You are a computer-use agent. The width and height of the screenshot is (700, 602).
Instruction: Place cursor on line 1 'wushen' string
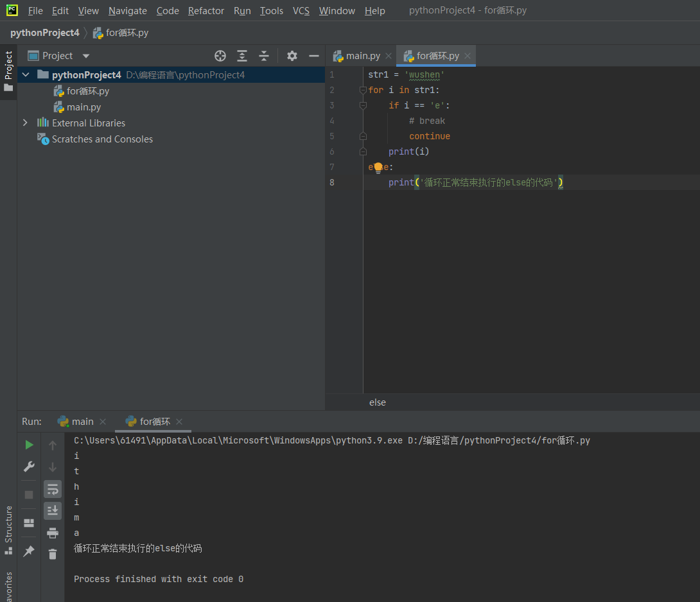(424, 75)
